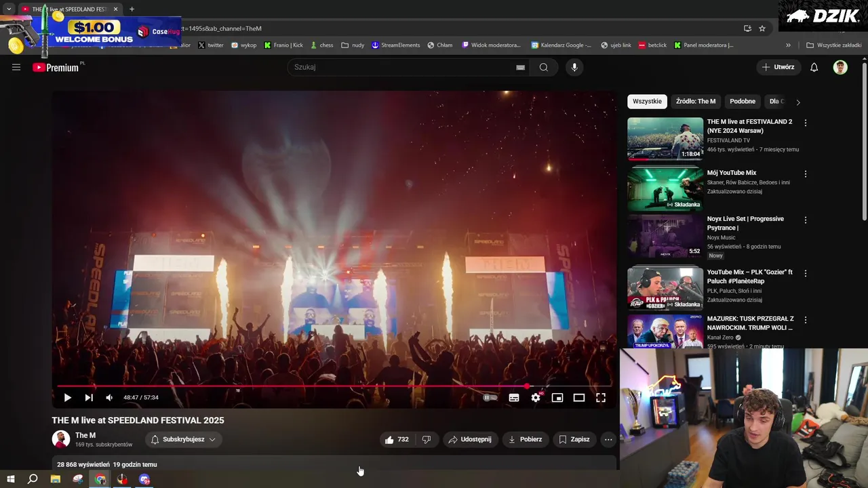Open nudy bookmarks folder
Image resolution: width=868 pixels, height=488 pixels.
[x=353, y=45]
